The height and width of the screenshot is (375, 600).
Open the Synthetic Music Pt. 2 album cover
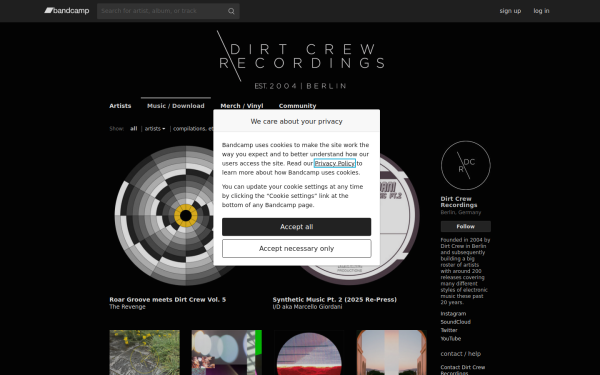[399, 215]
